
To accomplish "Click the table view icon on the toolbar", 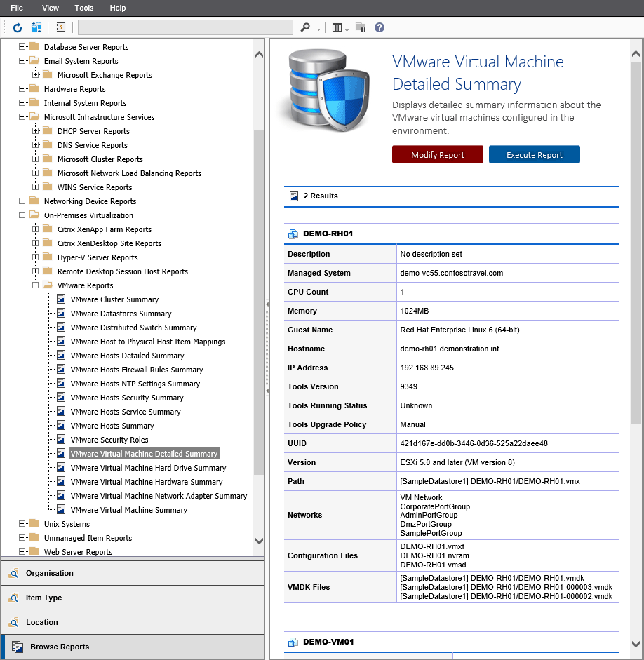I will [x=337, y=27].
